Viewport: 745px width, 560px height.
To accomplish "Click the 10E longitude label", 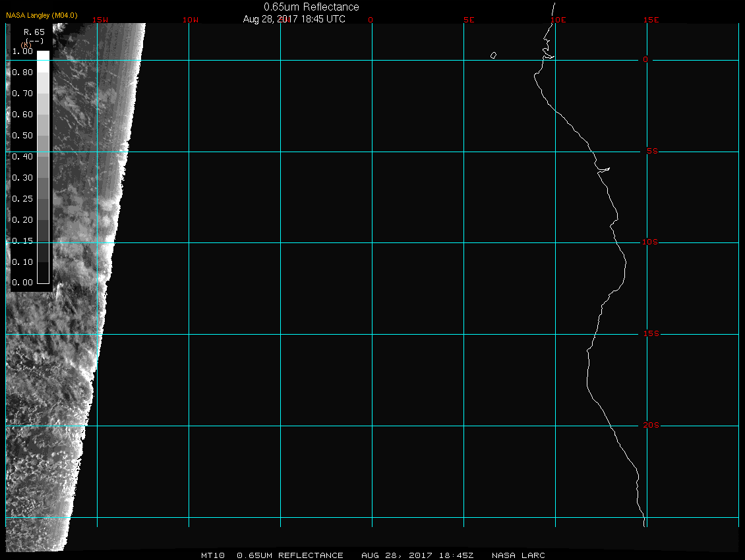I will click(x=558, y=20).
